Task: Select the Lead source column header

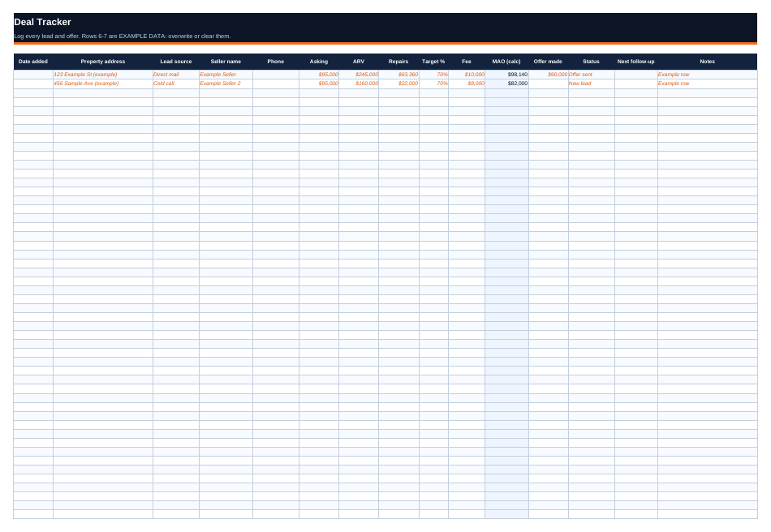Action: click(176, 62)
